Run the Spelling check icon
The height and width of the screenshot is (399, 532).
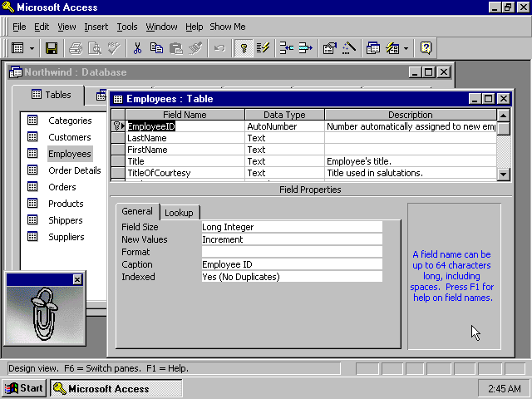(x=114, y=48)
